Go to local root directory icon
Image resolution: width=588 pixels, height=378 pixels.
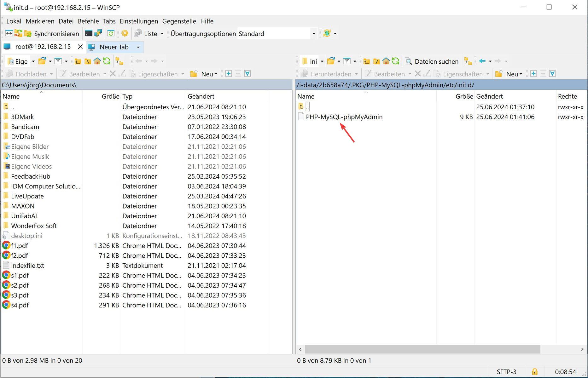(x=87, y=61)
